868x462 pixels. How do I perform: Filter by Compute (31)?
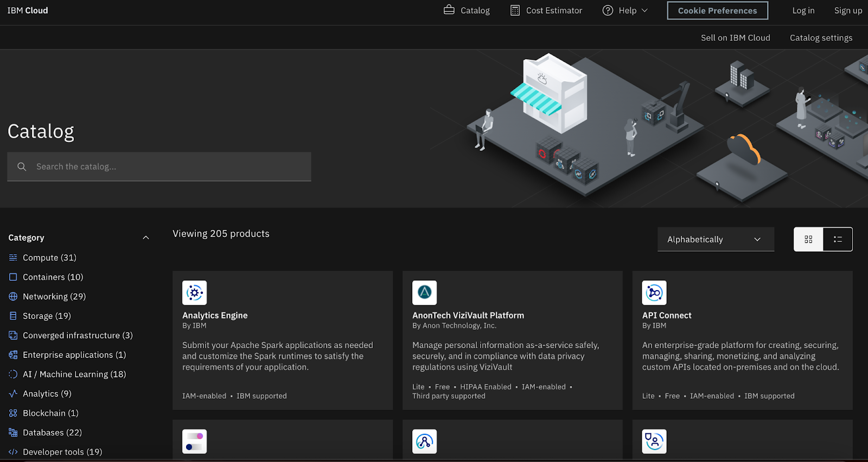point(49,258)
